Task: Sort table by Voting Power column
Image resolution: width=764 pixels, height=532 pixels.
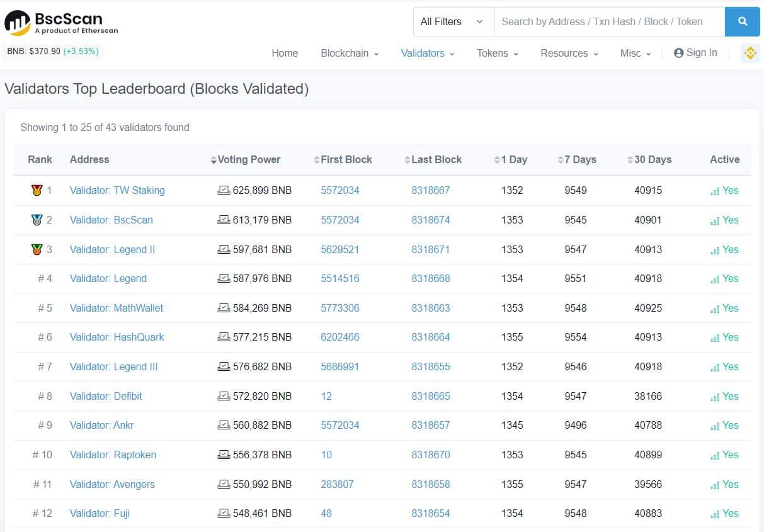Action: [x=246, y=159]
